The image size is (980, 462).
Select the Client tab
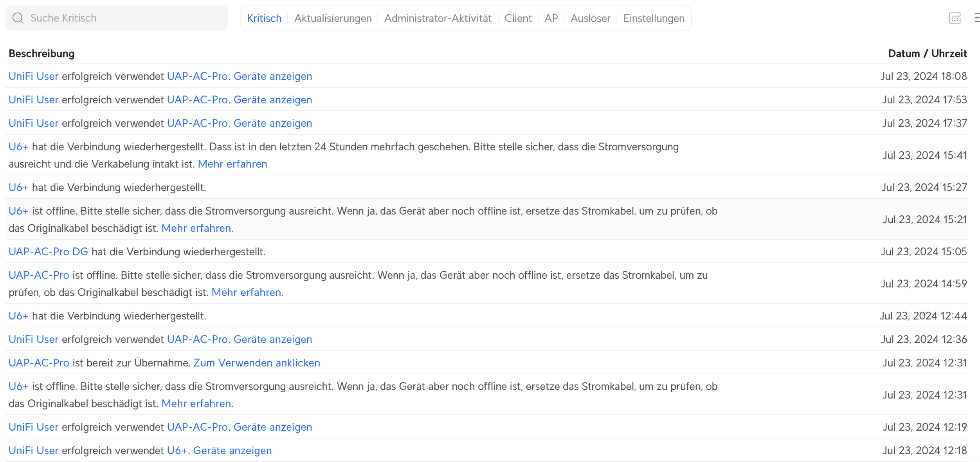coord(518,18)
